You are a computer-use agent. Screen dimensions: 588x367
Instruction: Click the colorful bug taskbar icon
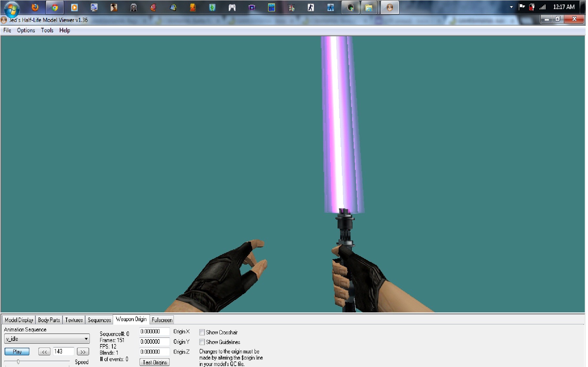point(291,7)
